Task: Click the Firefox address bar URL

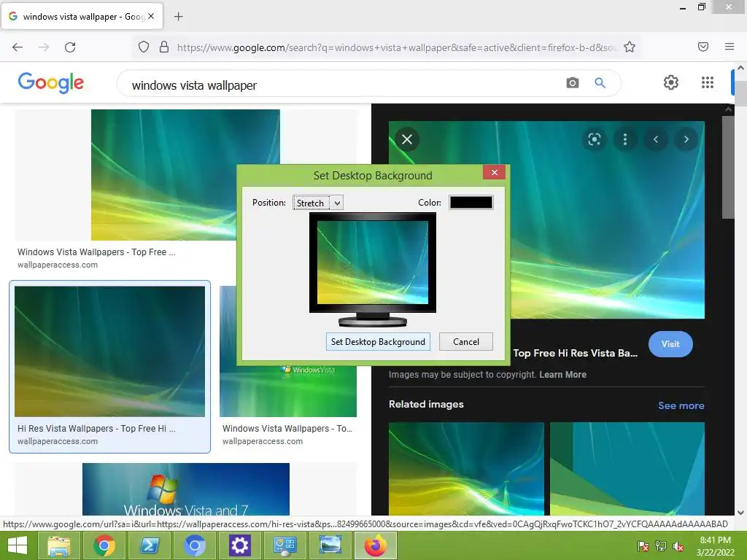Action: click(397, 47)
